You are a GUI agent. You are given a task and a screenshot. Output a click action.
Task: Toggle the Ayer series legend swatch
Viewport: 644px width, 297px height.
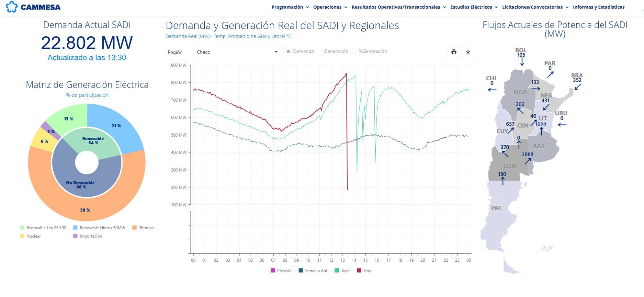coord(337,270)
